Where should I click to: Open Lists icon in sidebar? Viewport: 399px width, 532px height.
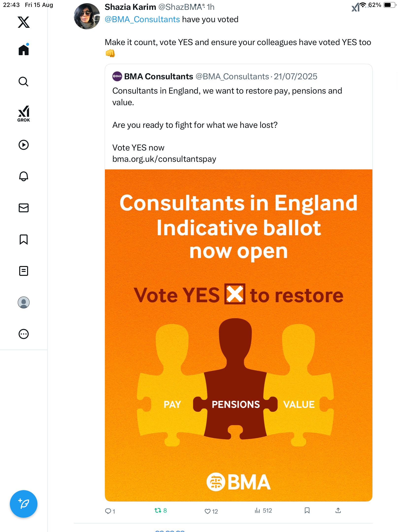pyautogui.click(x=24, y=271)
